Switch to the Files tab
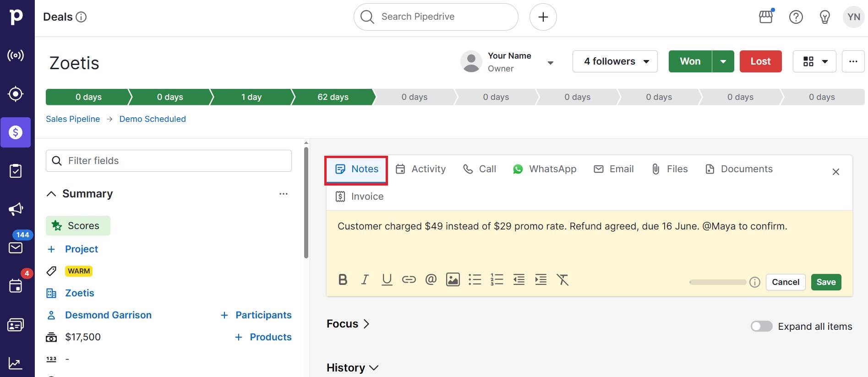The height and width of the screenshot is (377, 868). [670, 169]
